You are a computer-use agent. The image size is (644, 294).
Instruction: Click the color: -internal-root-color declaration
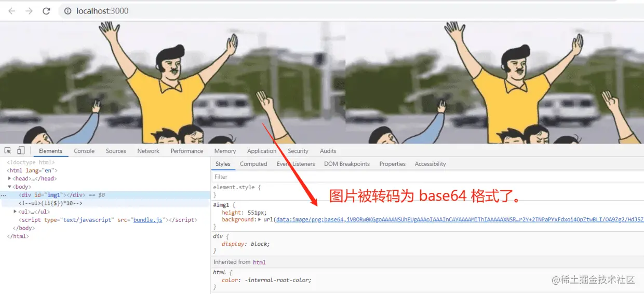tap(266, 280)
